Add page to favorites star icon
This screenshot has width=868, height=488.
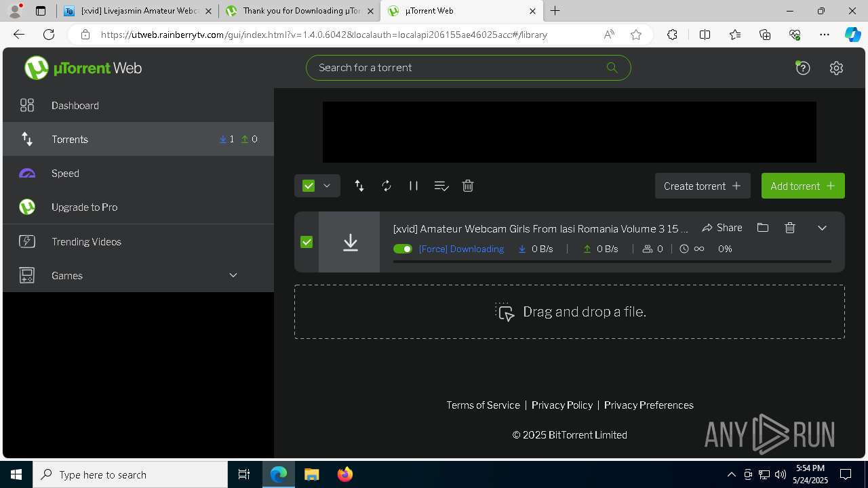click(x=636, y=35)
